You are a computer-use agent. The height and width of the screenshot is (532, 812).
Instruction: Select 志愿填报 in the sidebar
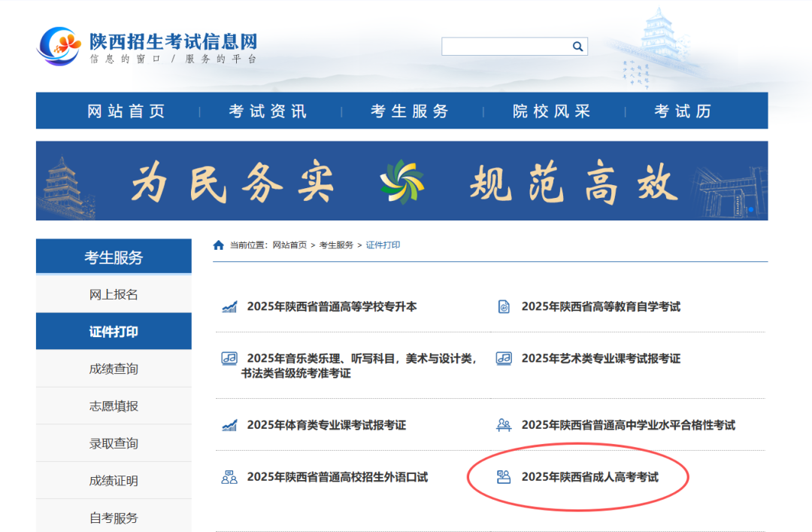(x=114, y=406)
